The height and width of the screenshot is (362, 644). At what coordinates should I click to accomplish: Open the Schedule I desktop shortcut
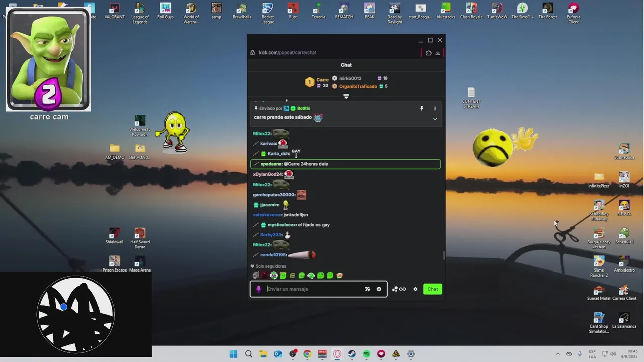(x=624, y=236)
